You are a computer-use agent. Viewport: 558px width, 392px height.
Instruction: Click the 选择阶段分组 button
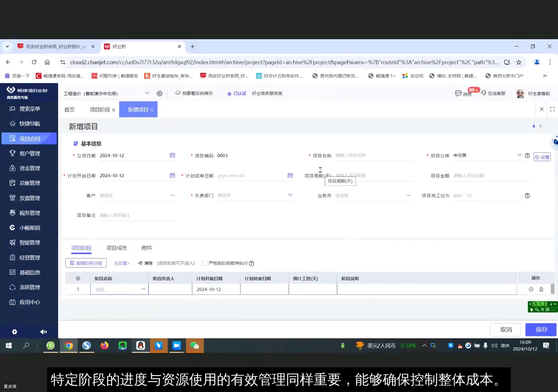pyautogui.click(x=86, y=263)
